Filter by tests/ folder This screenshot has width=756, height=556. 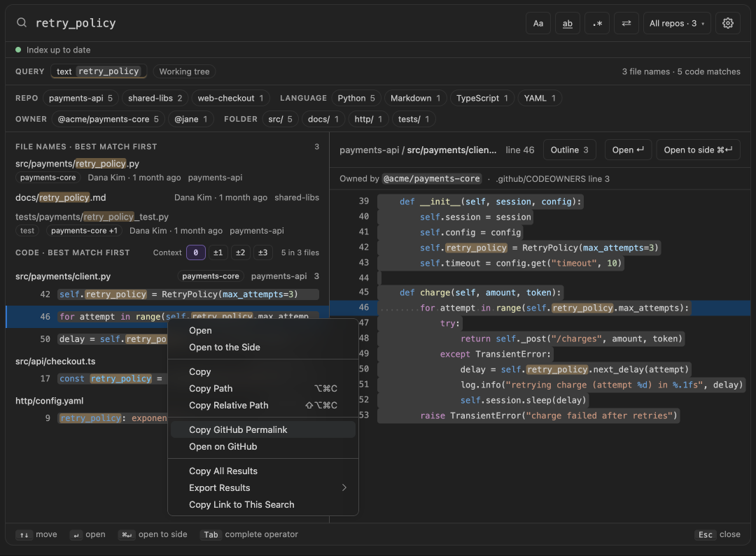pyautogui.click(x=414, y=119)
